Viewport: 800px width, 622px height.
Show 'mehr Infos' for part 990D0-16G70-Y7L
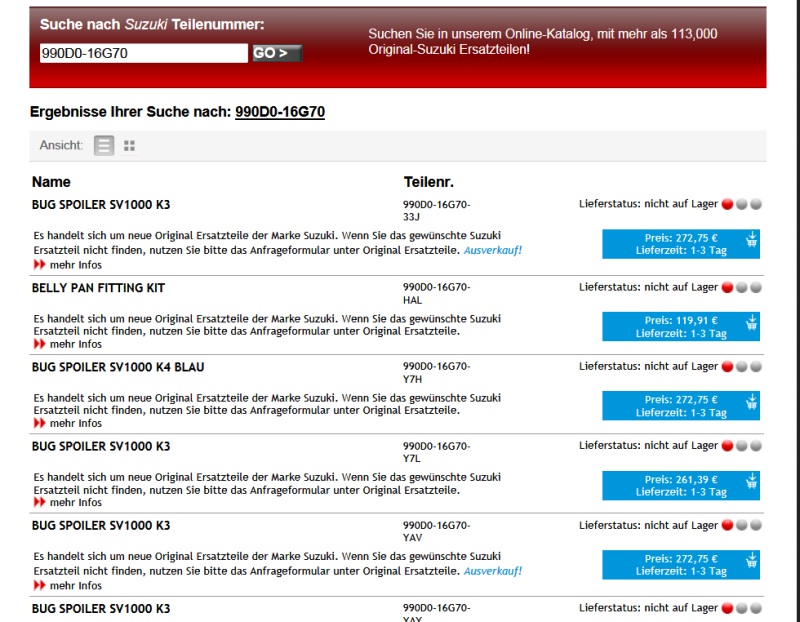[75, 503]
